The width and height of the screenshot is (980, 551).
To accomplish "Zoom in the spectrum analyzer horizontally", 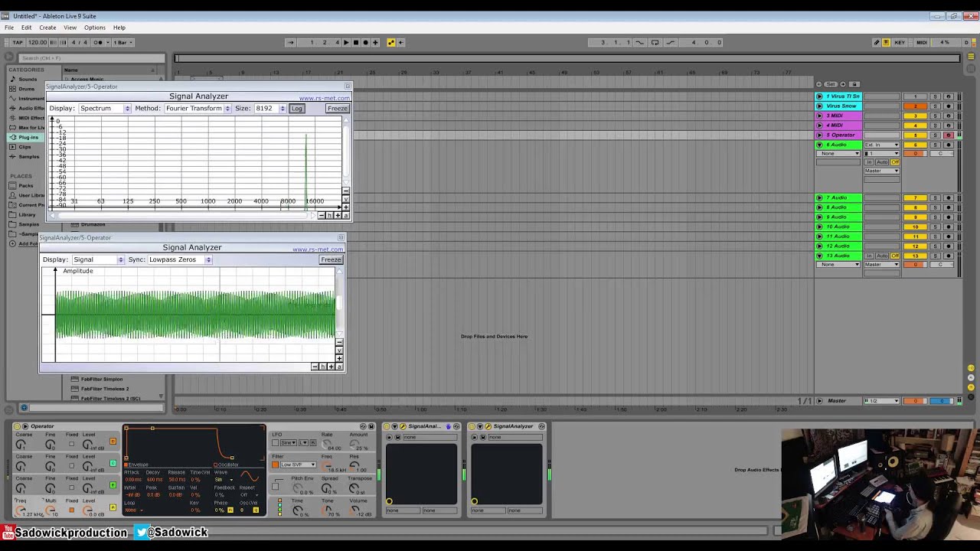I will pyautogui.click(x=337, y=216).
